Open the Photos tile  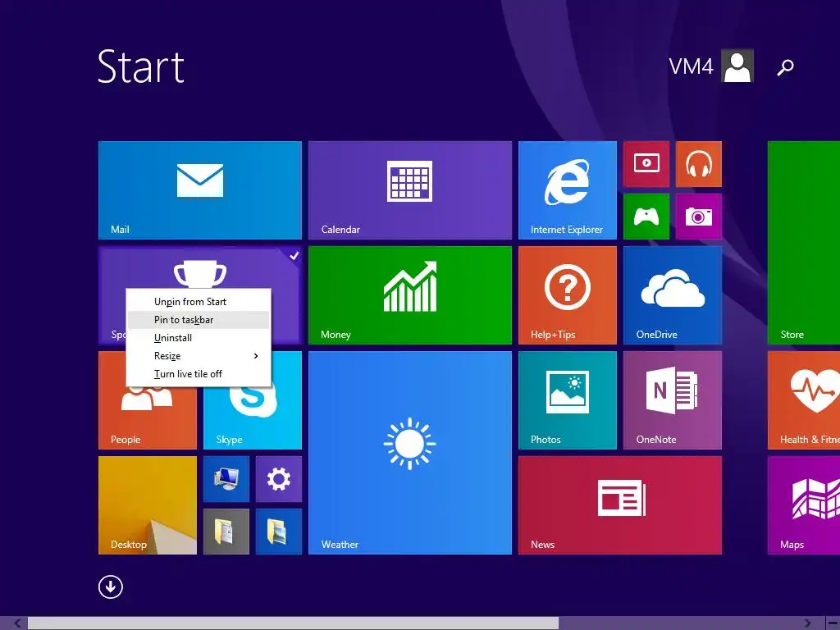tap(568, 400)
